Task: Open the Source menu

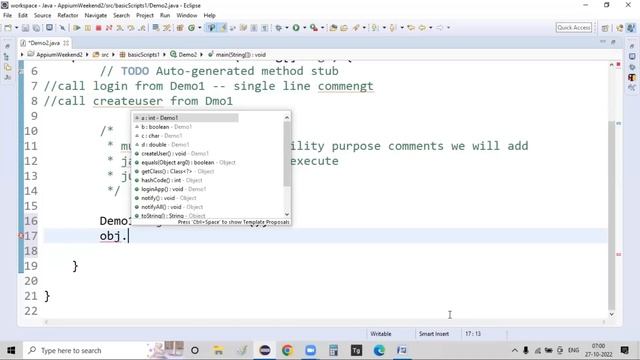Action: (x=42, y=16)
